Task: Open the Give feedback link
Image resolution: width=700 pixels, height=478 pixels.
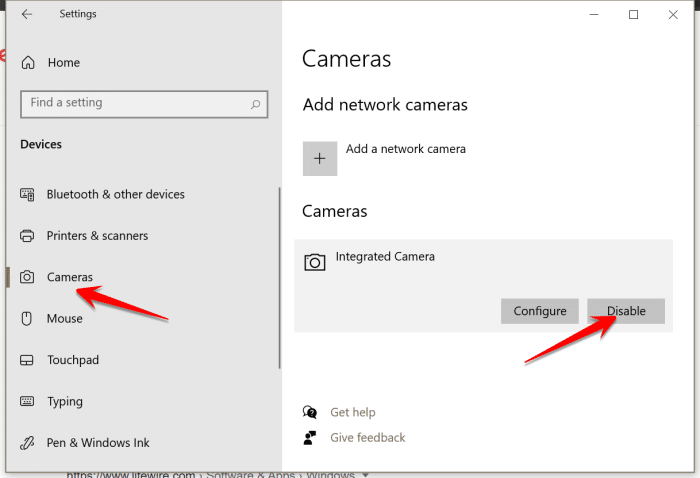Action: click(x=368, y=437)
